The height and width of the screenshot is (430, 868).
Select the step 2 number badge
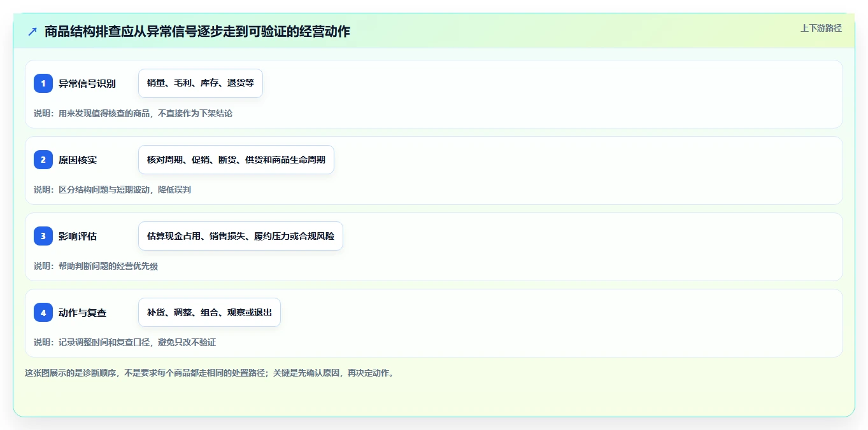click(43, 160)
